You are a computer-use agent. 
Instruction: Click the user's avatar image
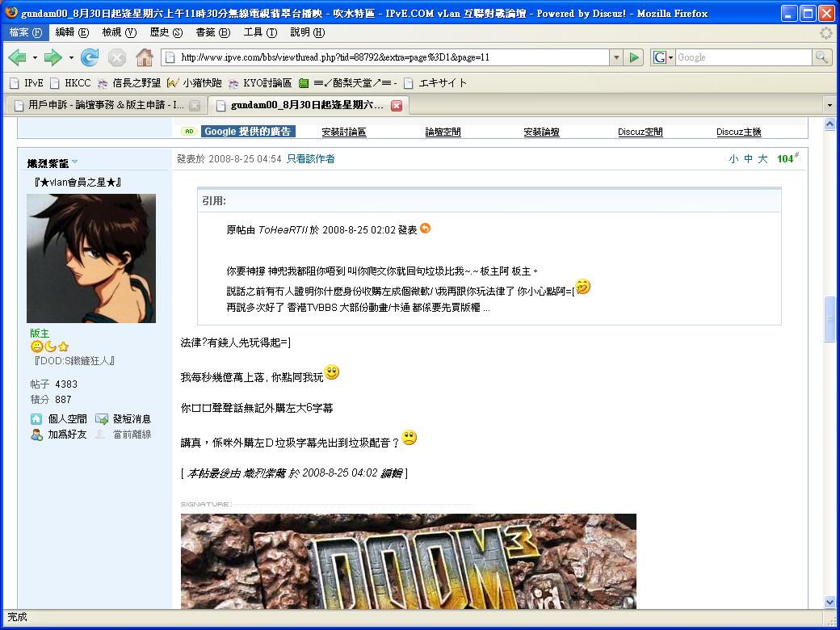click(x=91, y=258)
